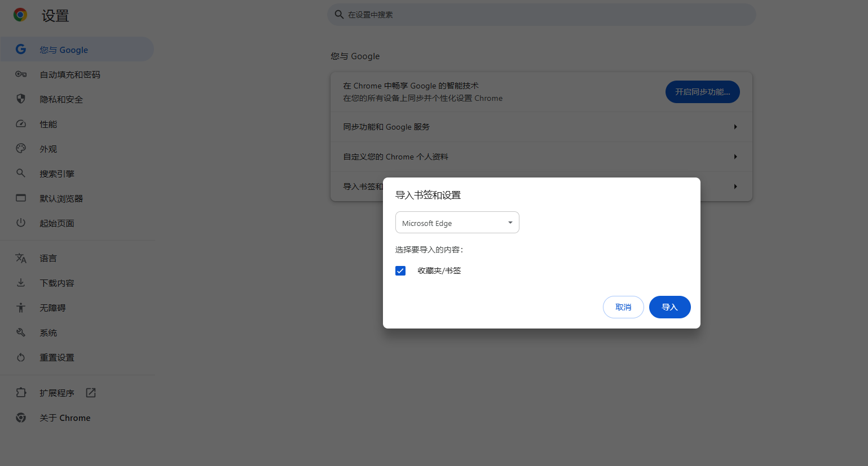Go to 外观 settings
The width and height of the screenshot is (868, 466).
click(77, 149)
